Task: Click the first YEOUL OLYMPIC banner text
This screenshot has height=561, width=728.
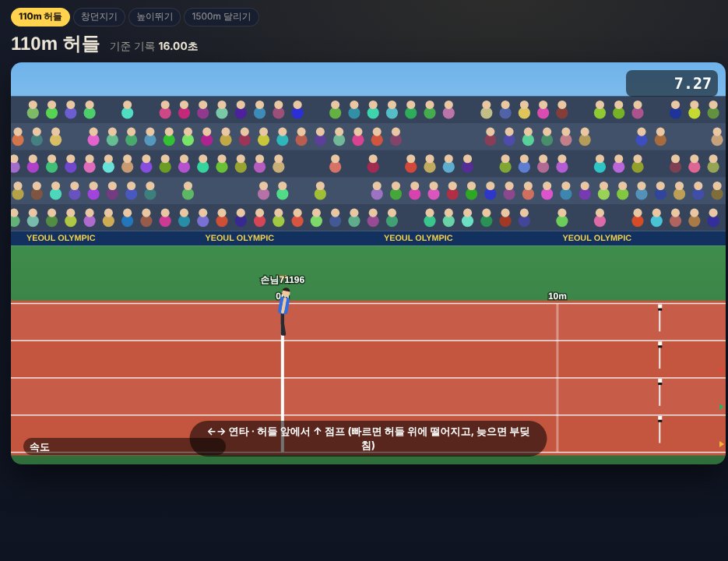Action: tap(61, 238)
